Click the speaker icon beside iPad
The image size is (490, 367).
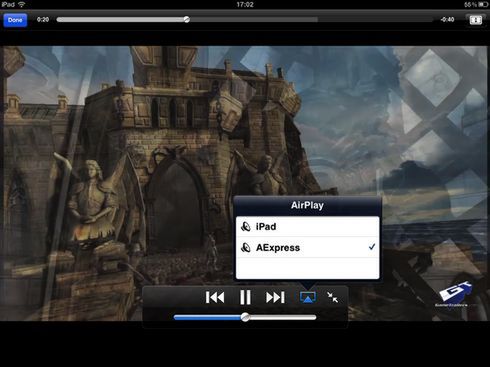pos(246,227)
